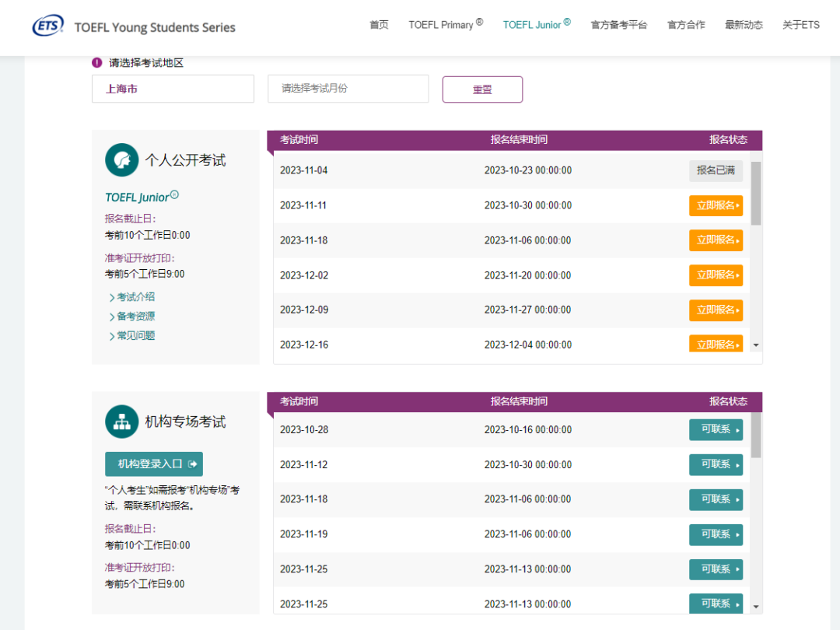This screenshot has width=840, height=630.
Task: Click 考试时间 header in the individual table
Action: point(299,140)
